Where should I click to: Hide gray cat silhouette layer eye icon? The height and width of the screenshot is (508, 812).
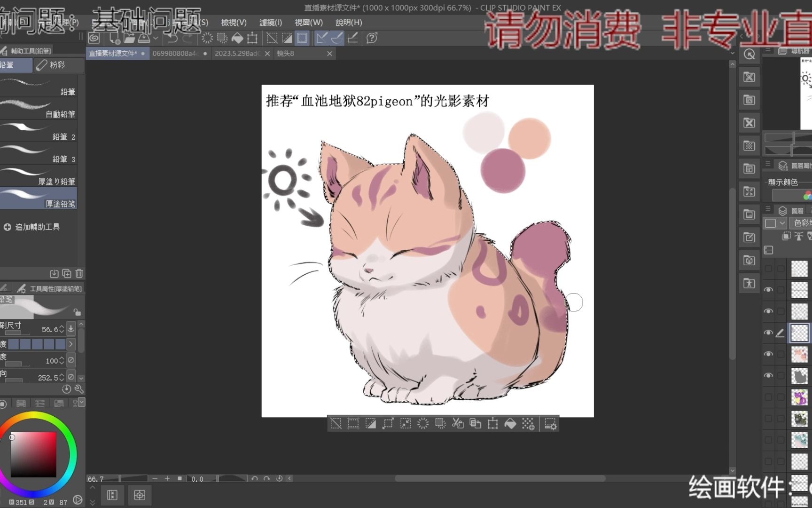pos(768,375)
